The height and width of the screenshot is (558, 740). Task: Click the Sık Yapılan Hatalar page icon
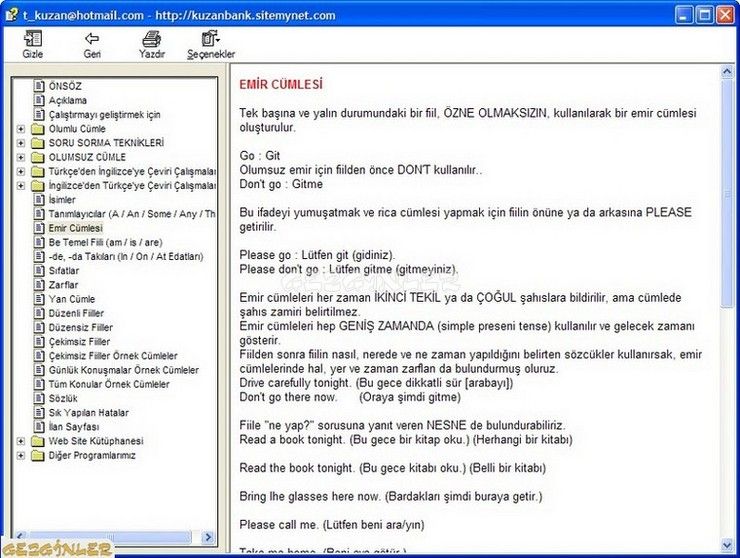point(39,412)
